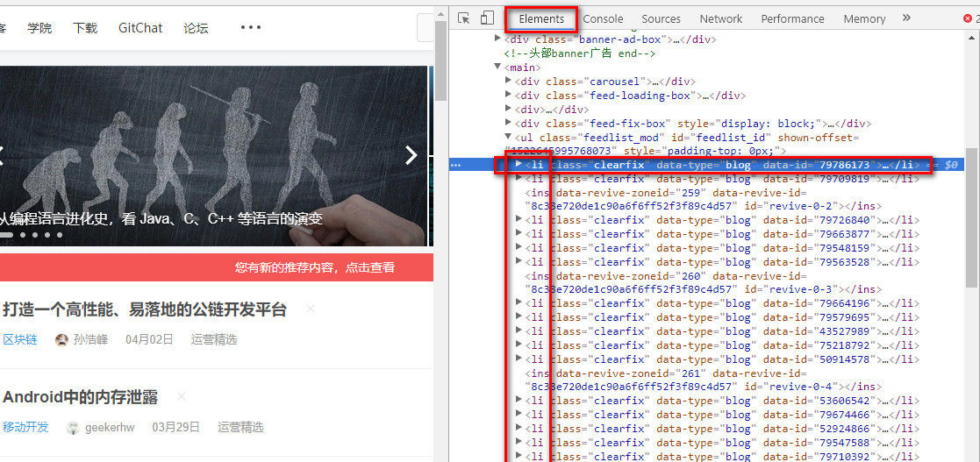Open the Memory tab
The image size is (980, 462).
pos(864,18)
